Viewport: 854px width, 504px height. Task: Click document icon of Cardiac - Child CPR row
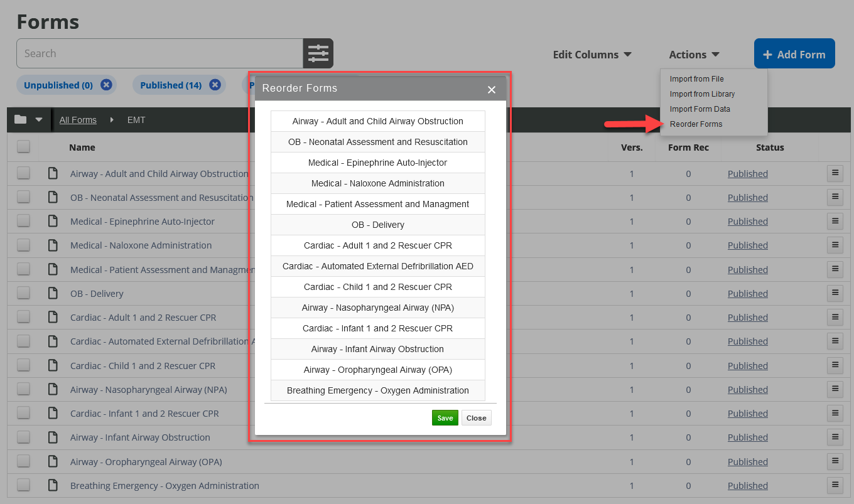click(53, 365)
